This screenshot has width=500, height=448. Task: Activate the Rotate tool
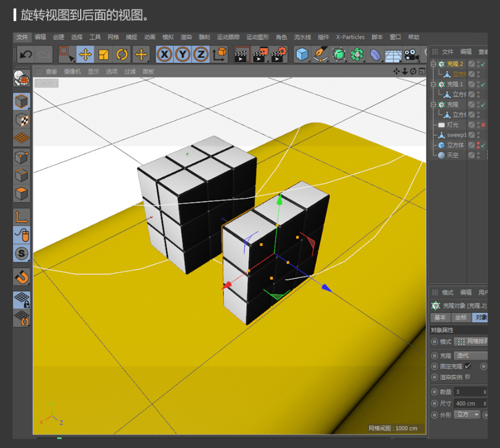122,55
